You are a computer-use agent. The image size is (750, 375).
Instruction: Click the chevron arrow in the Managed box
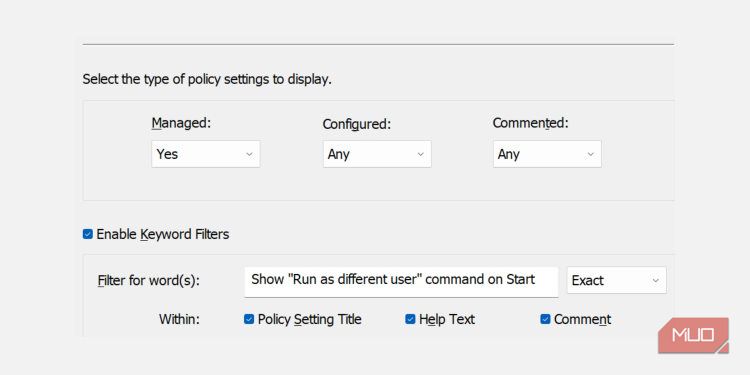249,154
